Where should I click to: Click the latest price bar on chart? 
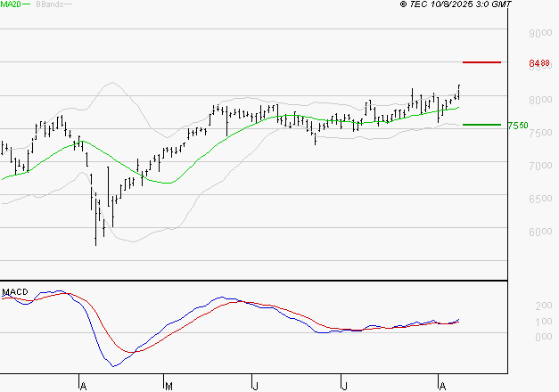coord(459,93)
